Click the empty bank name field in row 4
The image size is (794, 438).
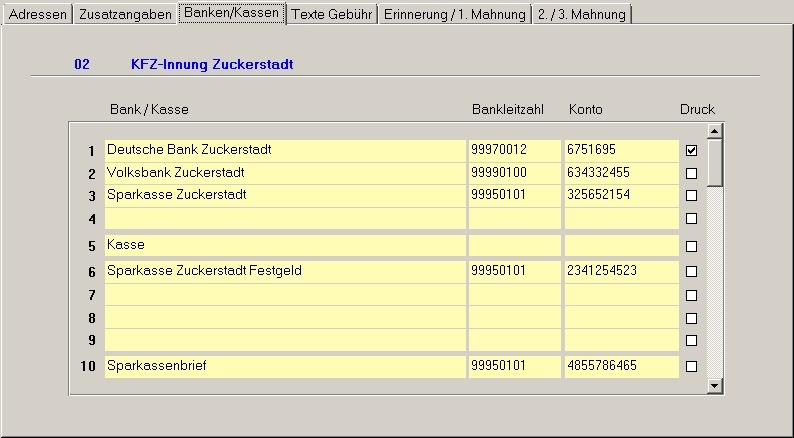pos(284,218)
